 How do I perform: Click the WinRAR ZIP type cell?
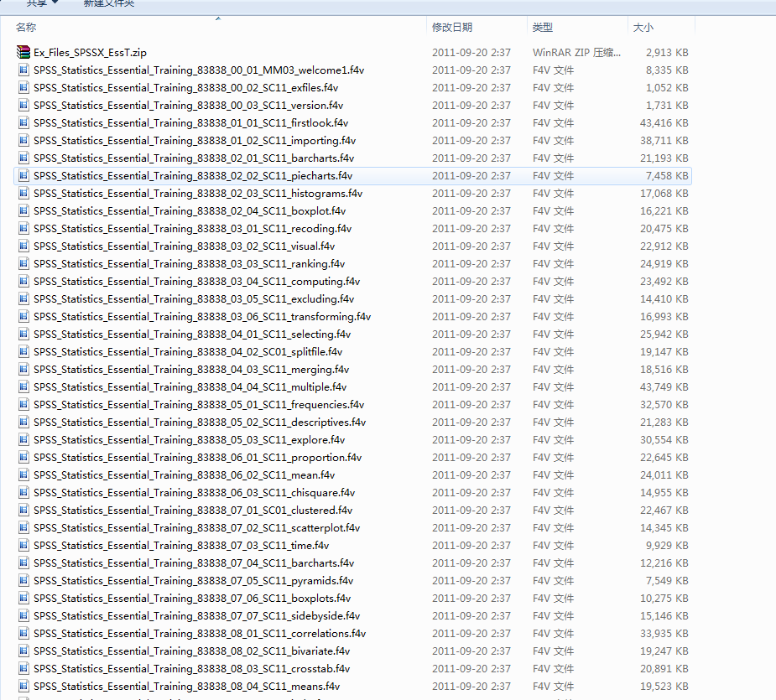pyautogui.click(x=576, y=53)
